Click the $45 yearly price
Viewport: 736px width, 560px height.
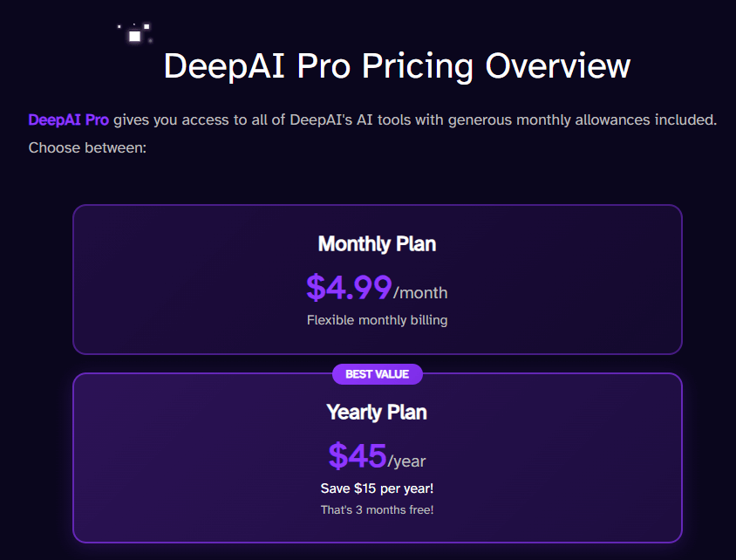pos(358,455)
